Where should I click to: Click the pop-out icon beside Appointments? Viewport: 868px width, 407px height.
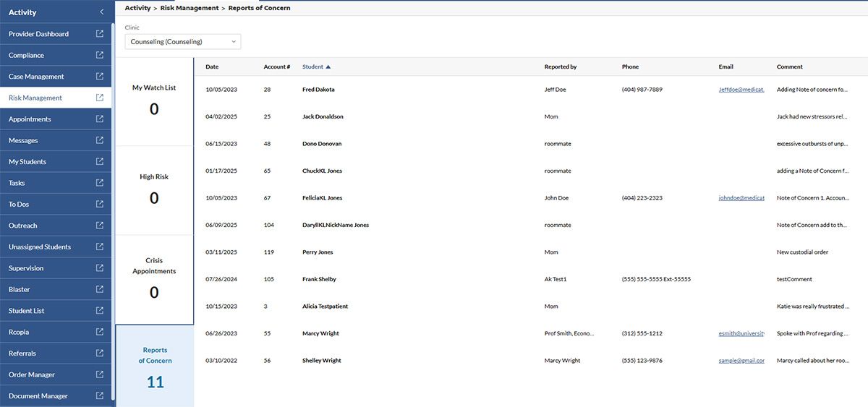coord(99,119)
